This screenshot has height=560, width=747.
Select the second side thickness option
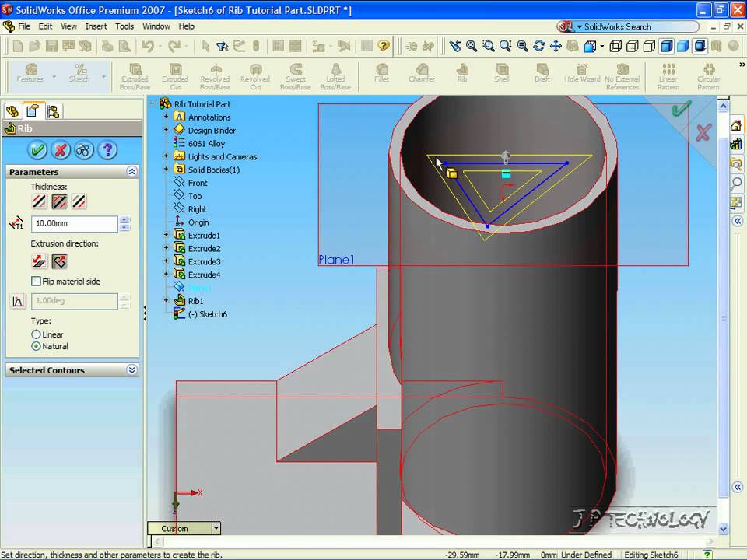(79, 201)
